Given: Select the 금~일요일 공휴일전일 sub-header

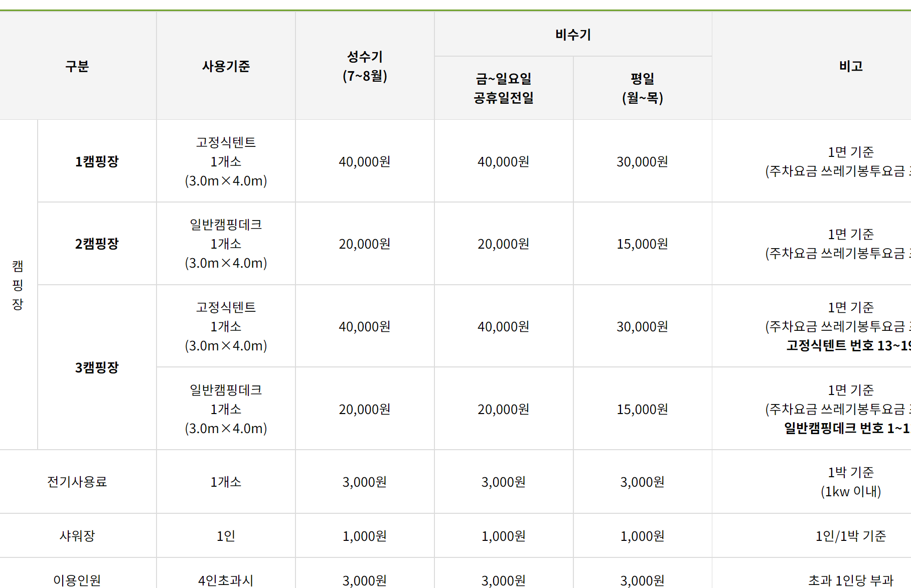Looking at the screenshot, I should 504,88.
